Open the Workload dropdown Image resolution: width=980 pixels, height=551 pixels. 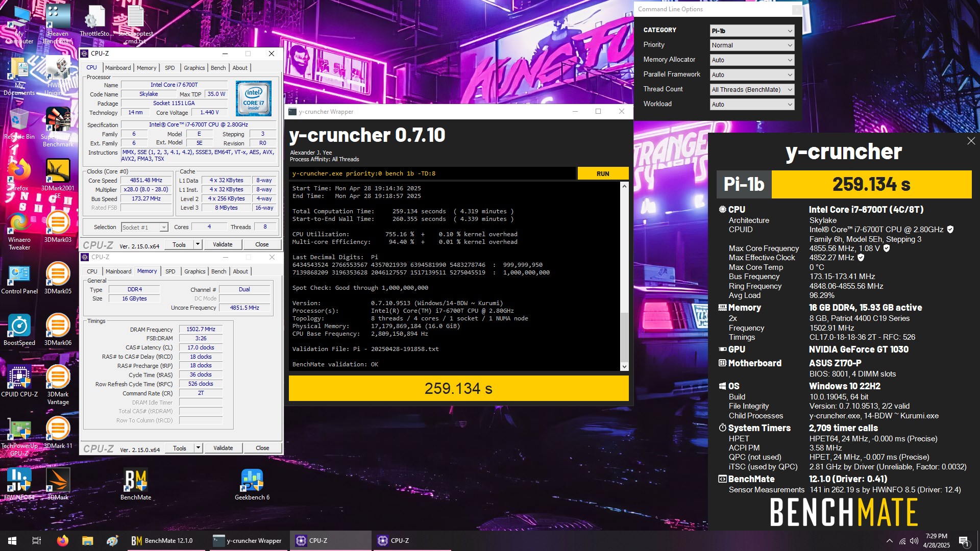coord(752,105)
